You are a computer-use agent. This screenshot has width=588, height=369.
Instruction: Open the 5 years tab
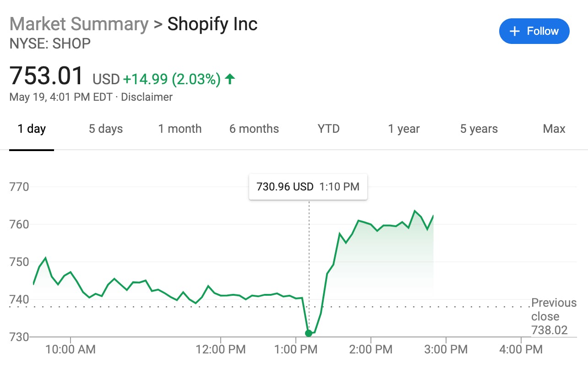coord(479,129)
